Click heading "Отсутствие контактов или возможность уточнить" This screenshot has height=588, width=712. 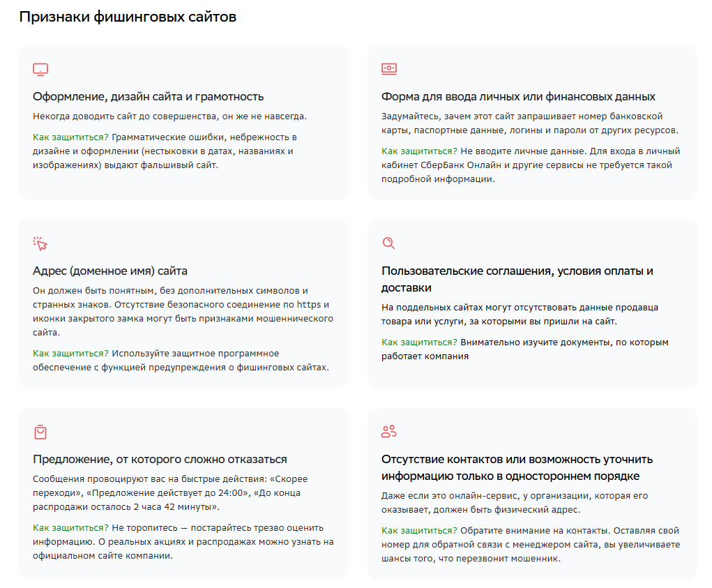point(517,459)
